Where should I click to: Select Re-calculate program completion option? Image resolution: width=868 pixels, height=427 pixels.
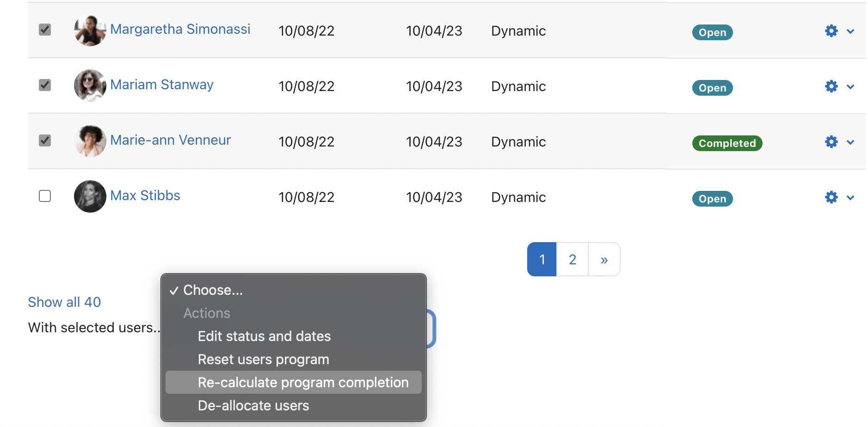pos(303,383)
